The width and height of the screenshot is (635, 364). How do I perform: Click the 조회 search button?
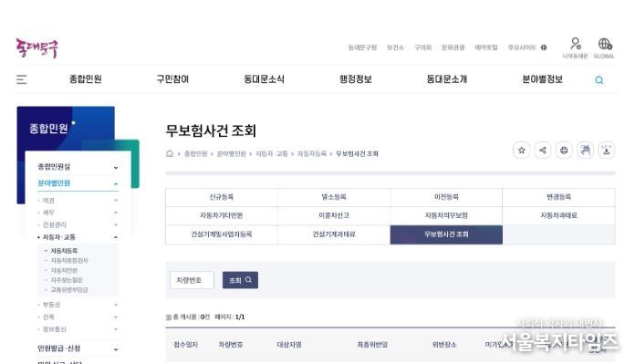240,280
